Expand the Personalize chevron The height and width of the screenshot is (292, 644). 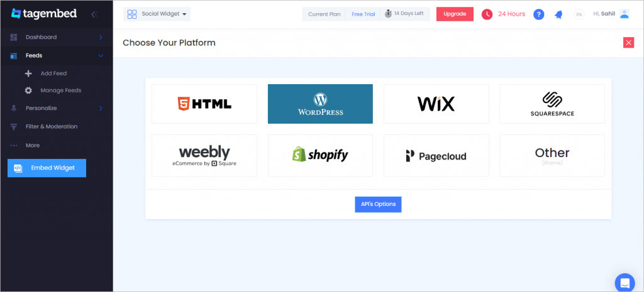point(101,108)
